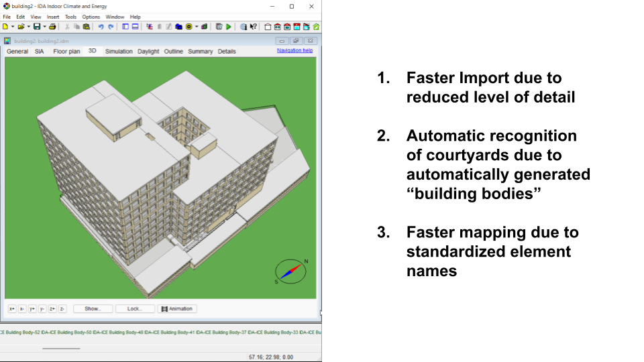This screenshot has height=362, width=644.
Task: Expand the dropdown arrow beside New document
Action: pyautogui.click(x=12, y=27)
